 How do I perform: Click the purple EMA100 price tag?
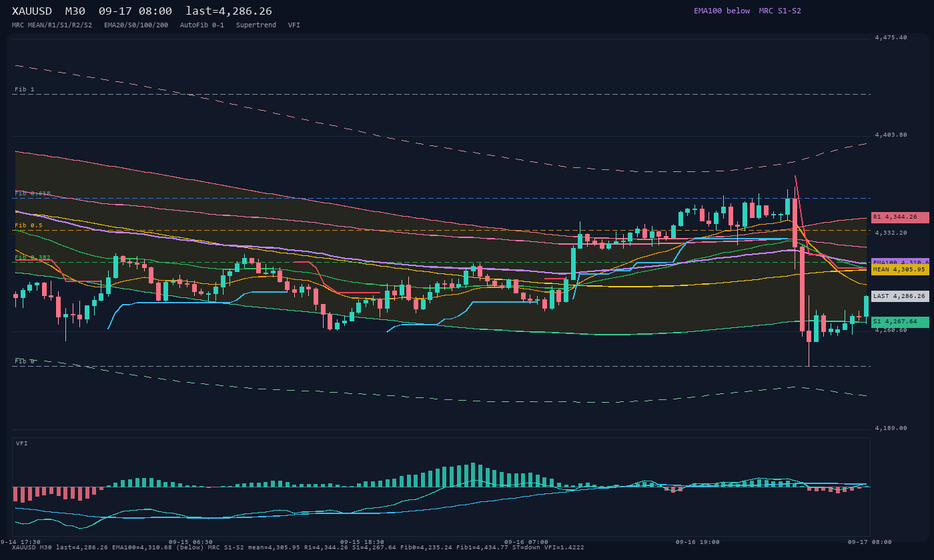click(x=900, y=262)
